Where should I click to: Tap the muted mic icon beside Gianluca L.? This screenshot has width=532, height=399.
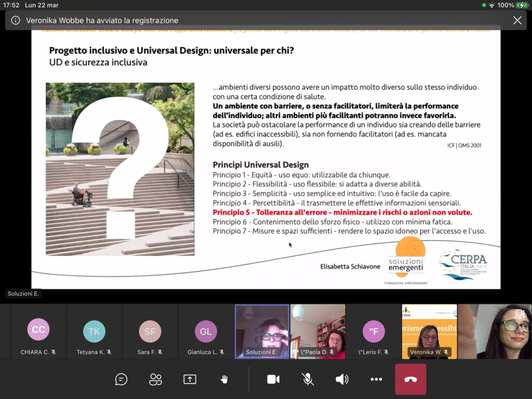tap(222, 352)
